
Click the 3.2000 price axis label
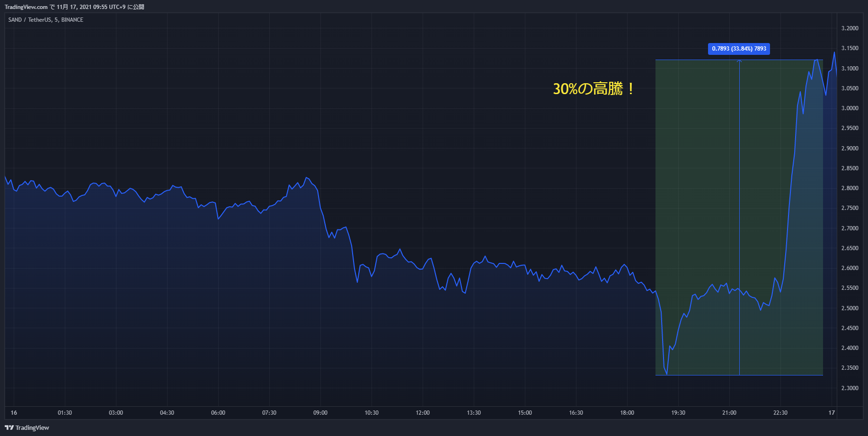[850, 28]
